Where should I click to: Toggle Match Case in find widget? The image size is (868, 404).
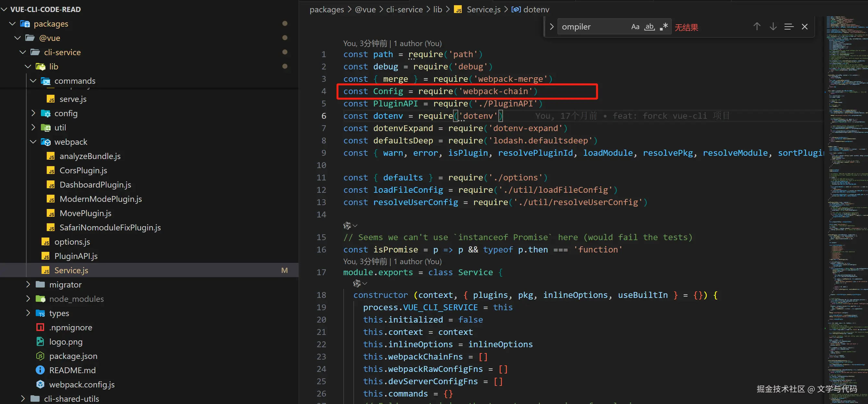[x=635, y=27]
